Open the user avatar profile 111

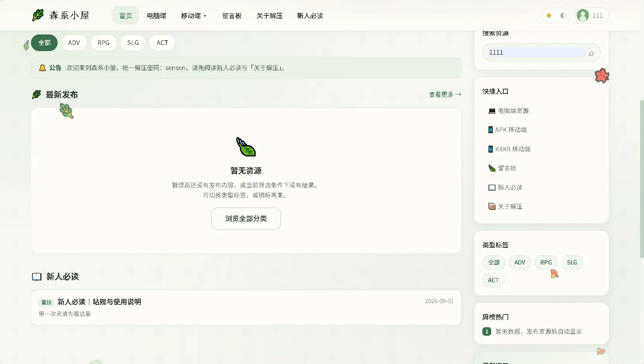coord(591,15)
